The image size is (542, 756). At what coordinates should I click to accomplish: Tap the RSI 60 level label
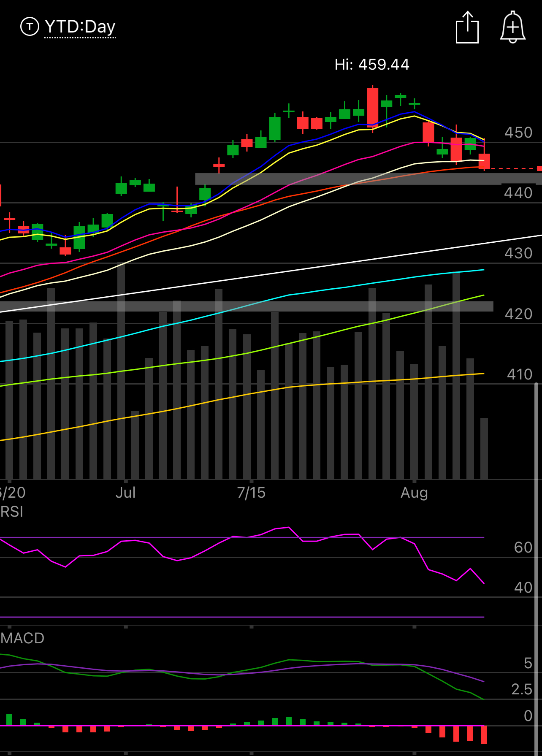coord(523,547)
